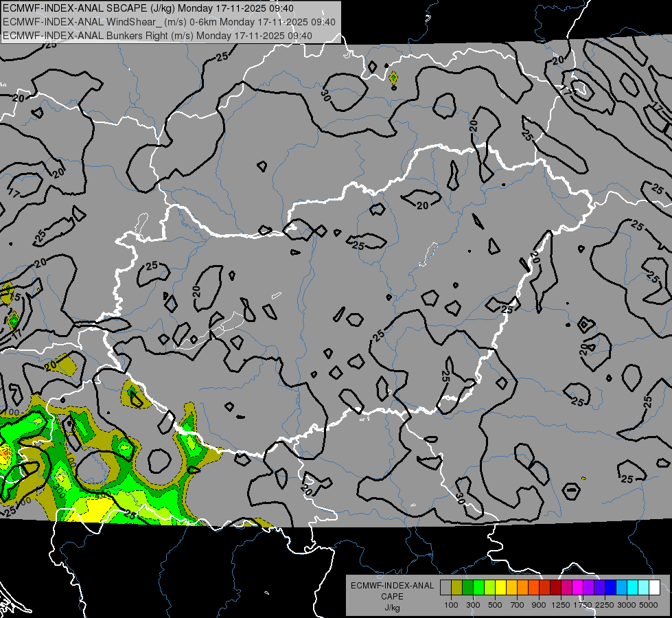
Task: Click the orange-red legend swatch
Action: [534, 587]
